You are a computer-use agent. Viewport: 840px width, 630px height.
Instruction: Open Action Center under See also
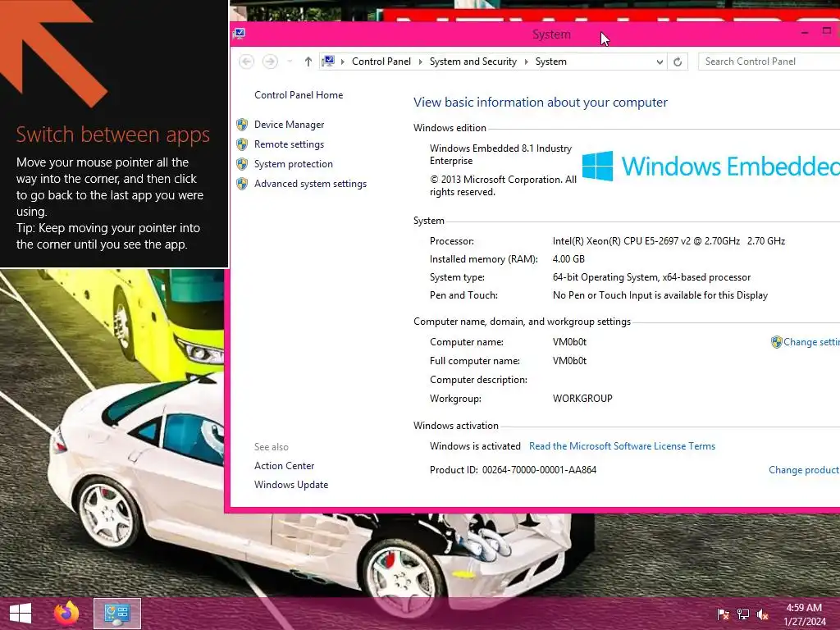pos(285,466)
